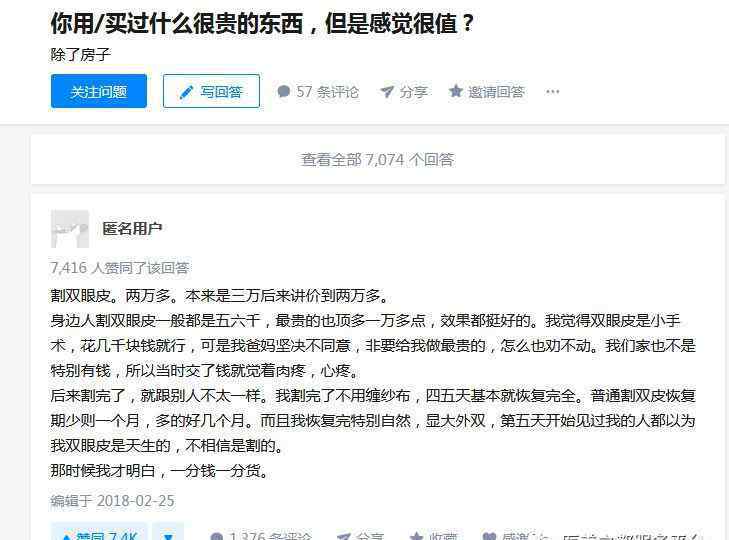
Task: Click the 匿名用户 author name
Action: (132, 228)
